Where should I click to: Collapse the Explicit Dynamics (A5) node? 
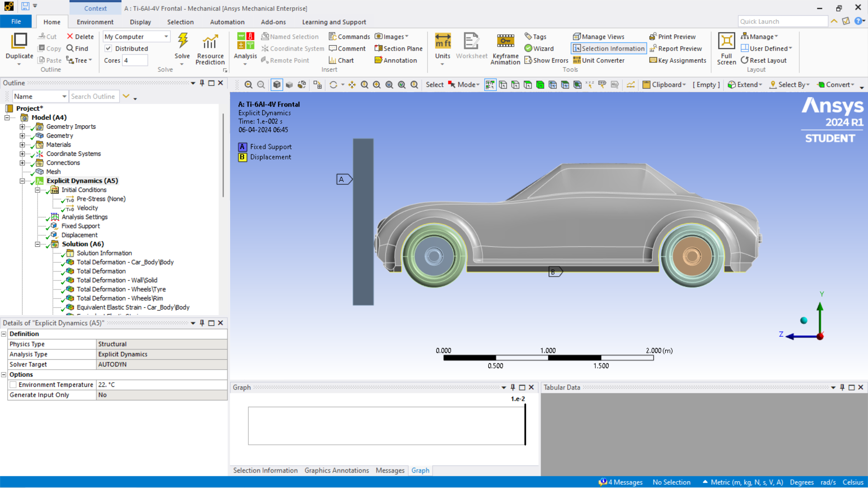pyautogui.click(x=22, y=181)
